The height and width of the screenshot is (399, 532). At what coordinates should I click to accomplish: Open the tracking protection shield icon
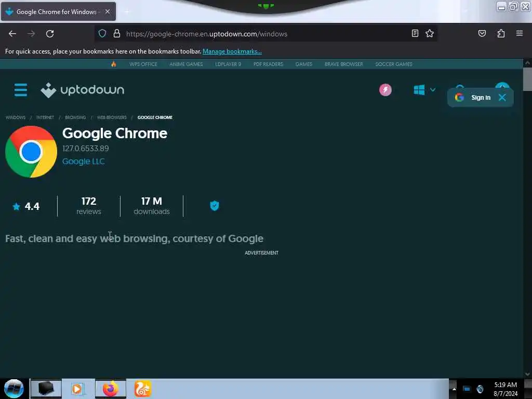[102, 34]
